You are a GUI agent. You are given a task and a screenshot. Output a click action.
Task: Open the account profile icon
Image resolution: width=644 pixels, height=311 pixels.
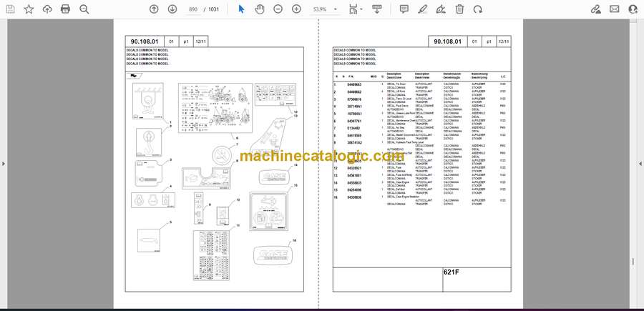click(633, 9)
